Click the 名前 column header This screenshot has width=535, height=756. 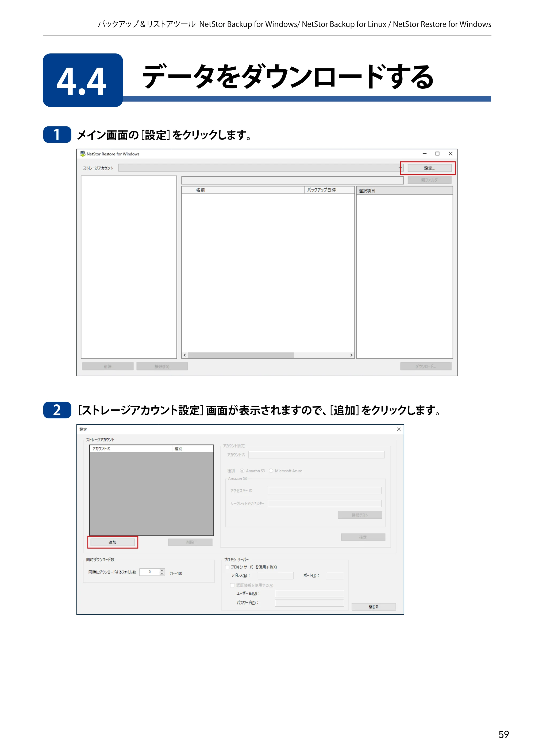click(243, 190)
